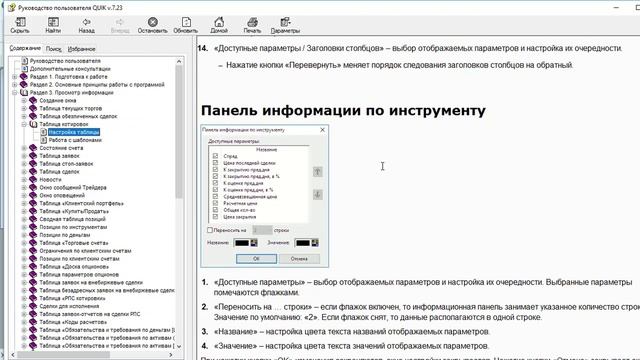Click the page icon beside Дополнительные консультации
This screenshot has height=360, width=640.
click(x=24, y=69)
